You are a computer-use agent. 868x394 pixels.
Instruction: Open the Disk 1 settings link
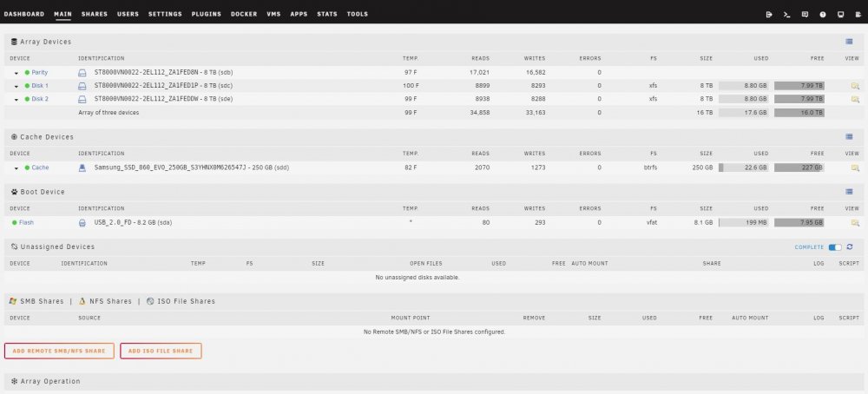(x=40, y=86)
